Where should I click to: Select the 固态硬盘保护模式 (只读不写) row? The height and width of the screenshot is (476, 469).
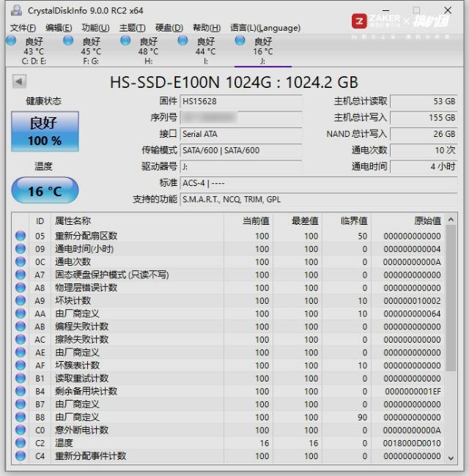tap(229, 275)
